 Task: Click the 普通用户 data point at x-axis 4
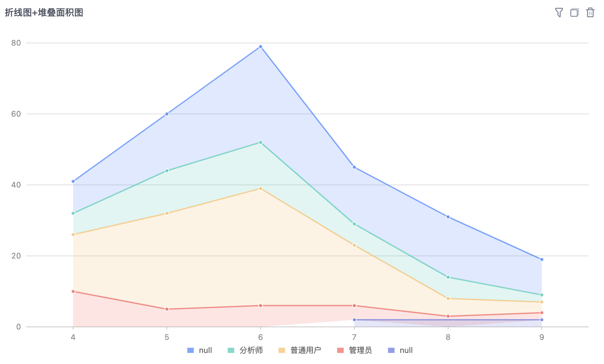point(73,234)
